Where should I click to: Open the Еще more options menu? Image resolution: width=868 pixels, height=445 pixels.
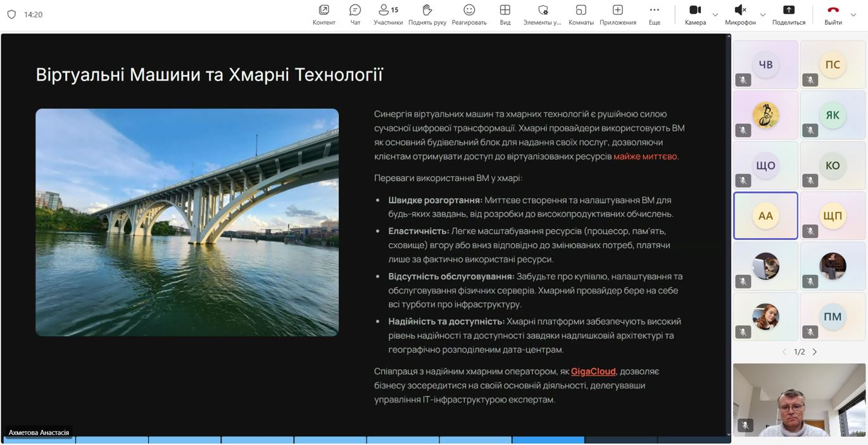(x=654, y=15)
